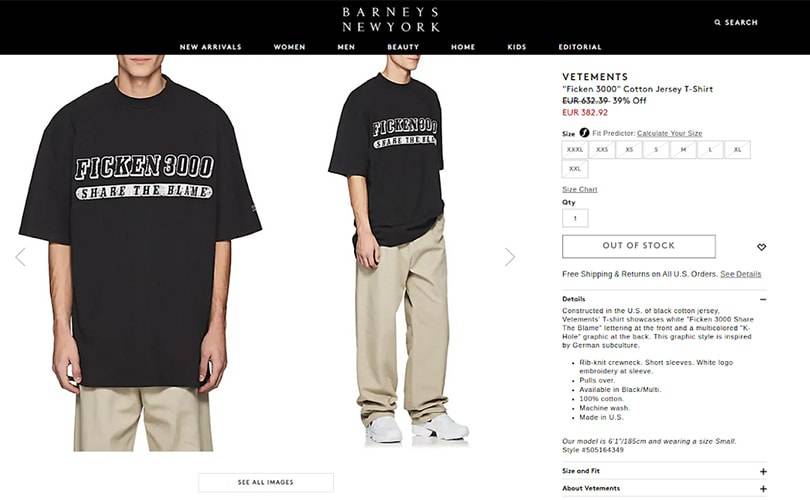
Task: Click the search magnifier icon
Action: tap(718, 22)
